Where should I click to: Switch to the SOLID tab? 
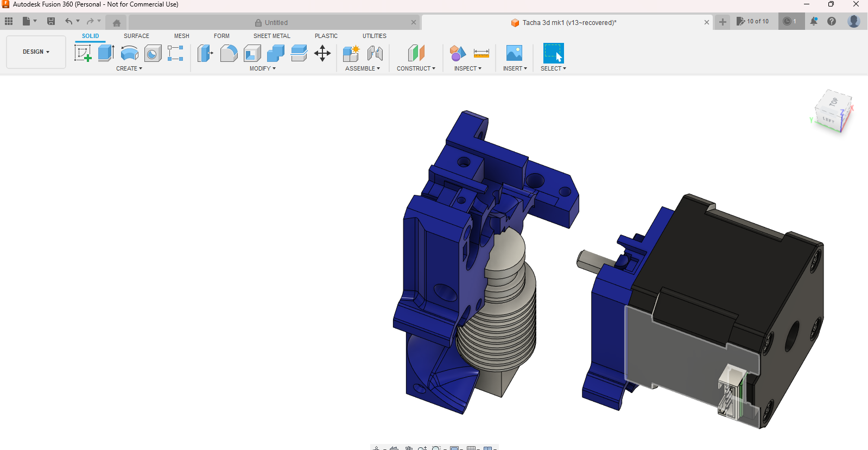90,36
